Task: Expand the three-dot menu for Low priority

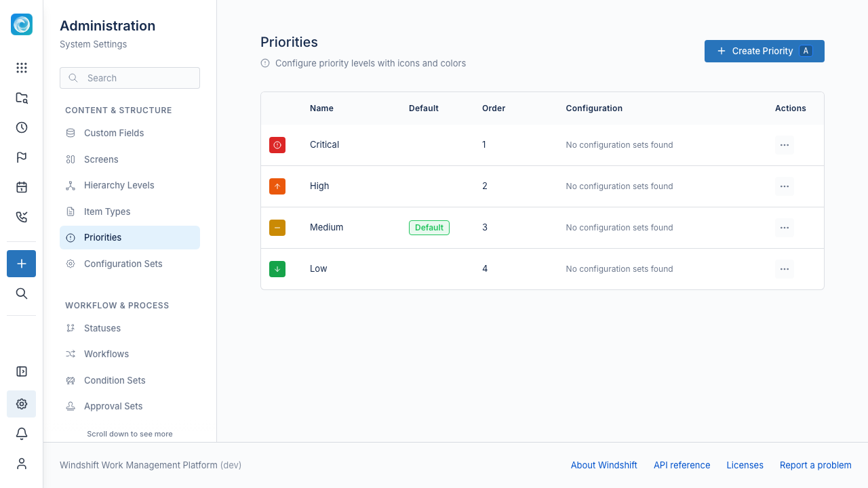Action: coord(785,269)
